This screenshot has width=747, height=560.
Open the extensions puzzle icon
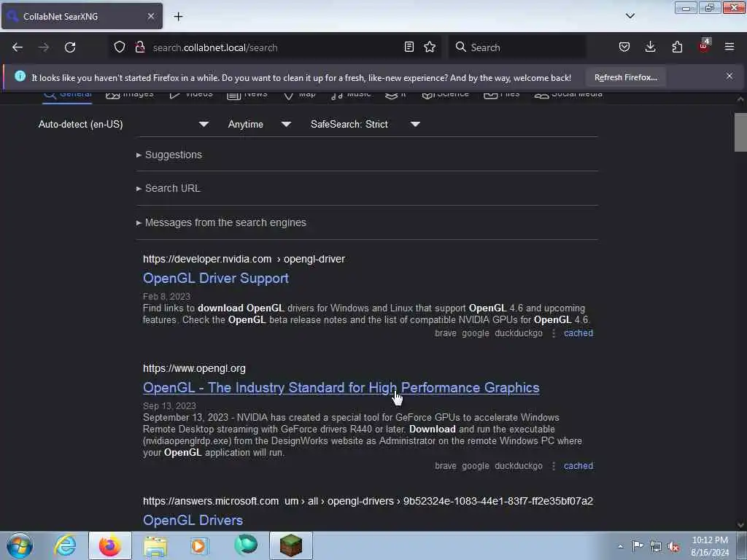point(677,47)
